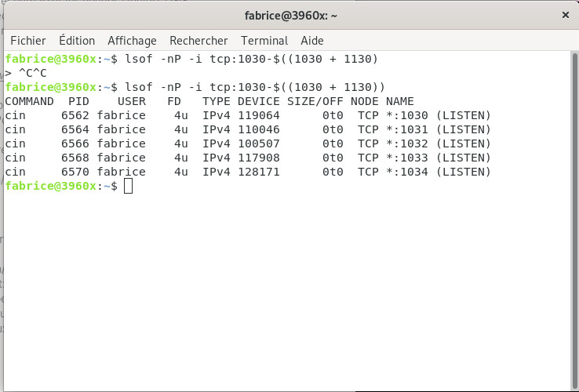
Task: Click the NAME column header
Action: tap(399, 101)
